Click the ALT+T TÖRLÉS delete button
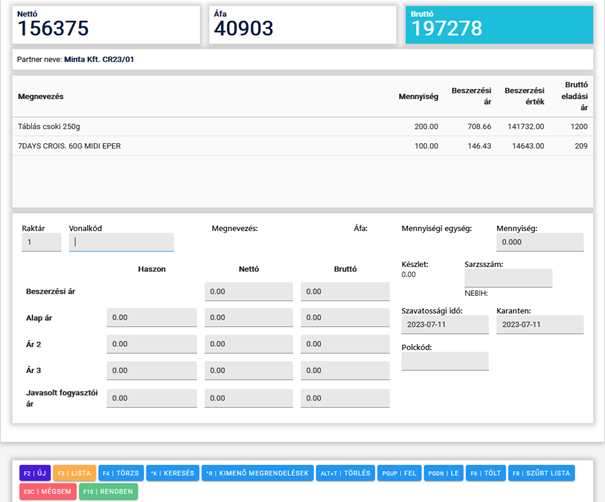The width and height of the screenshot is (605, 502). click(343, 473)
